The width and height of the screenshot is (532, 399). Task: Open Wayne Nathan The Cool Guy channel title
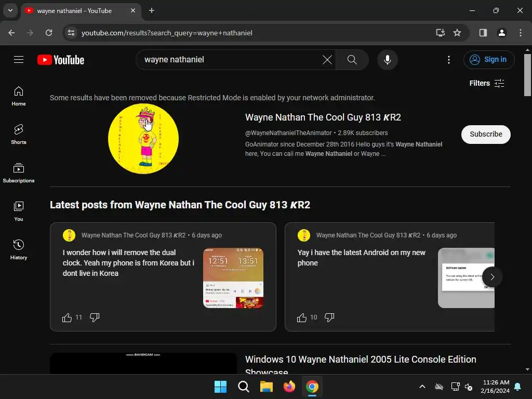pos(323,117)
